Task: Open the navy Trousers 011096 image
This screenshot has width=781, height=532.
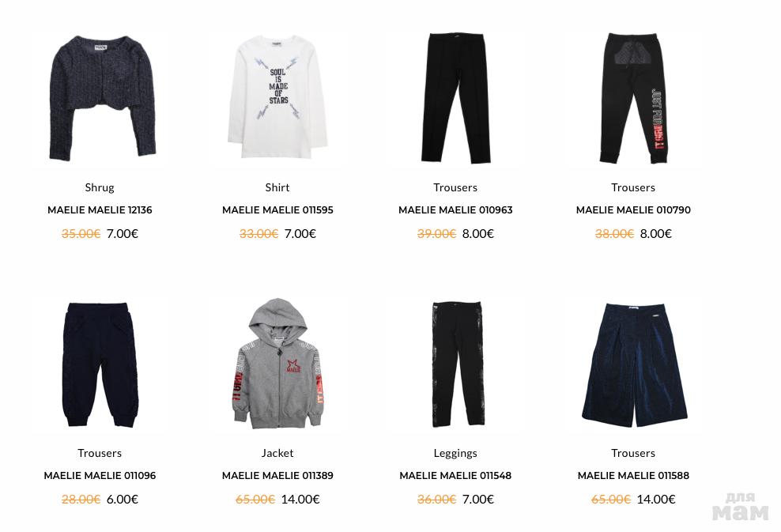Action: tap(100, 364)
